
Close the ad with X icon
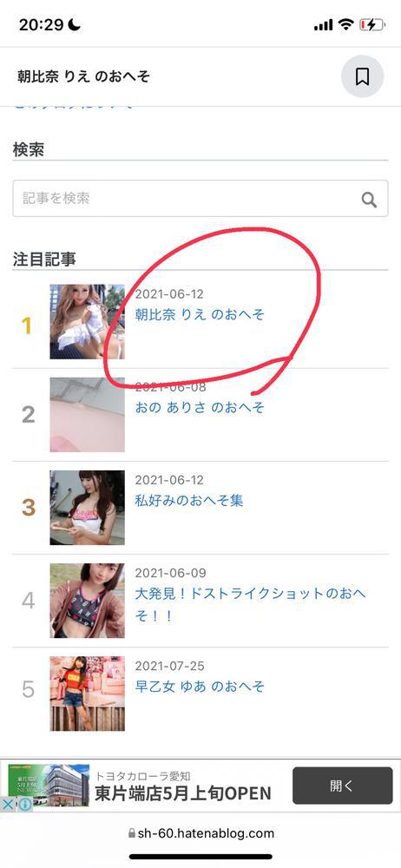[x=8, y=805]
